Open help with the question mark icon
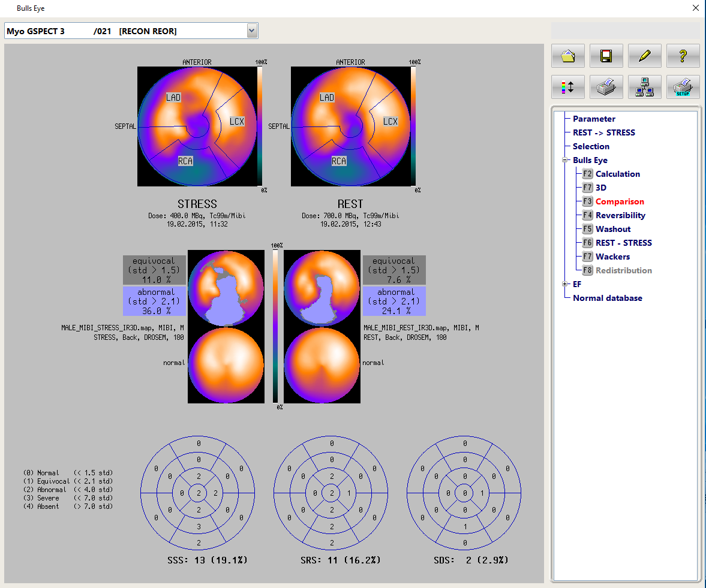 click(683, 56)
